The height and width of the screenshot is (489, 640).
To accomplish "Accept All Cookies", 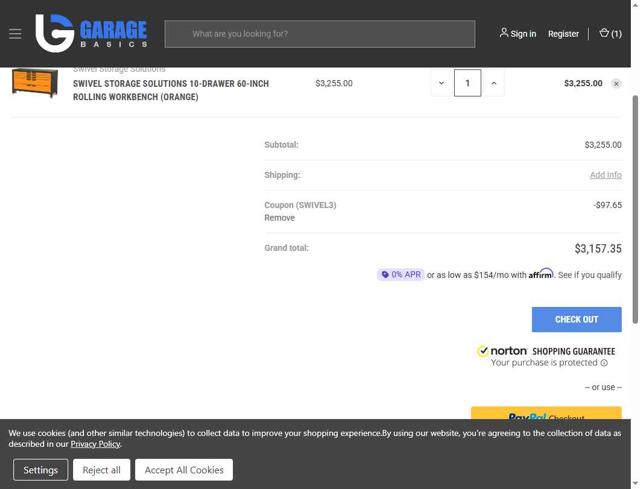I will [184, 470].
